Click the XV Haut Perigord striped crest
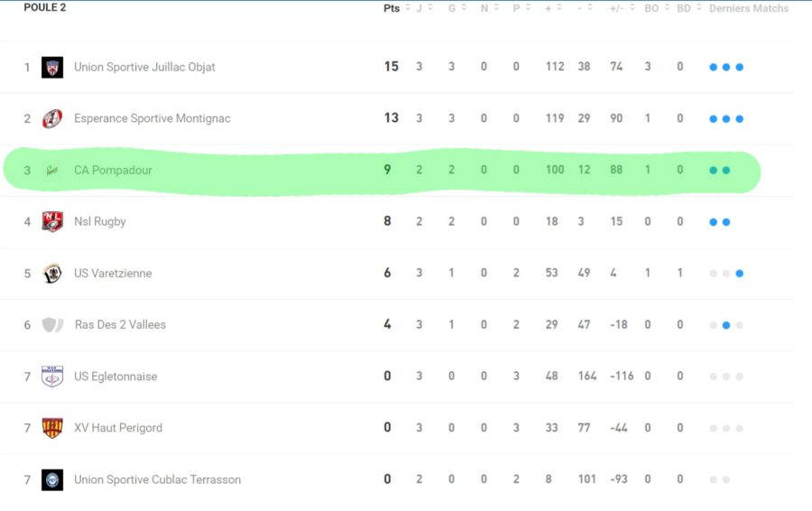 52,428
